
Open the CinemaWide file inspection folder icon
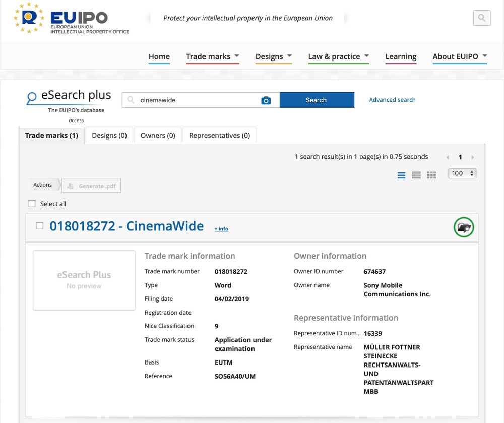click(464, 227)
